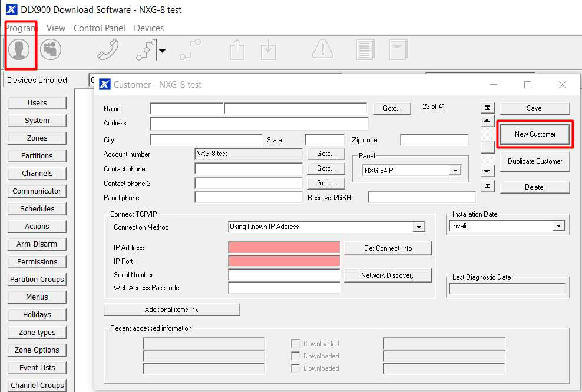Click the Duplicate Customer button

point(535,161)
